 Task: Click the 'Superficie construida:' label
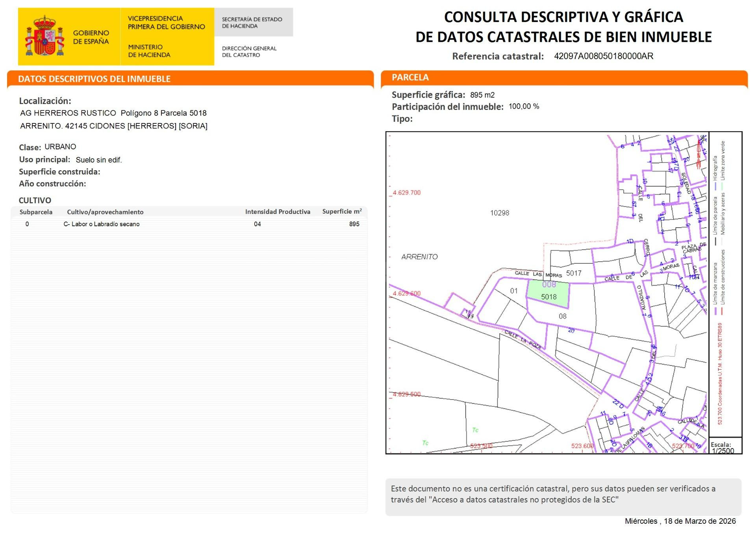59,172
